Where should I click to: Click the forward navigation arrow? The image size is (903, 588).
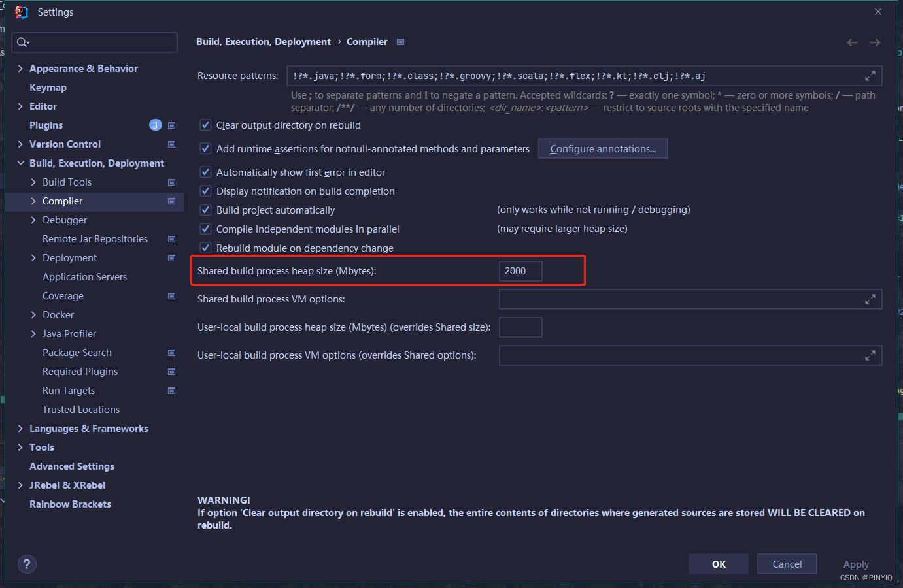[876, 42]
